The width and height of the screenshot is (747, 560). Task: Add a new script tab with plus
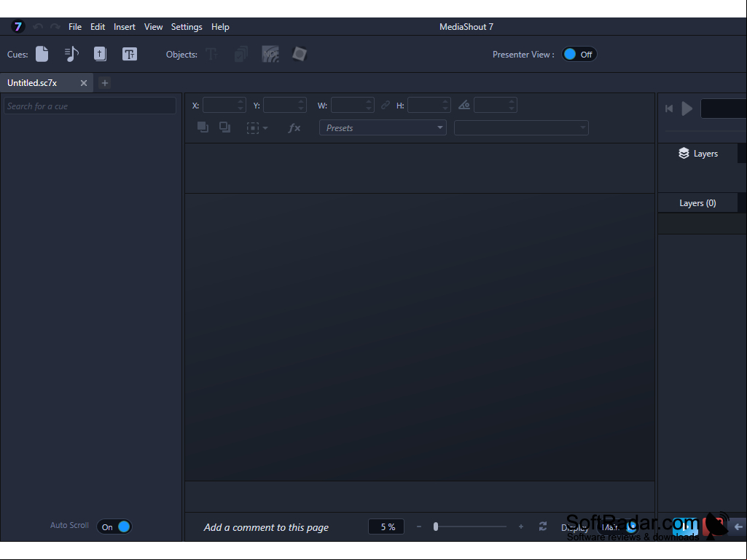(x=105, y=83)
